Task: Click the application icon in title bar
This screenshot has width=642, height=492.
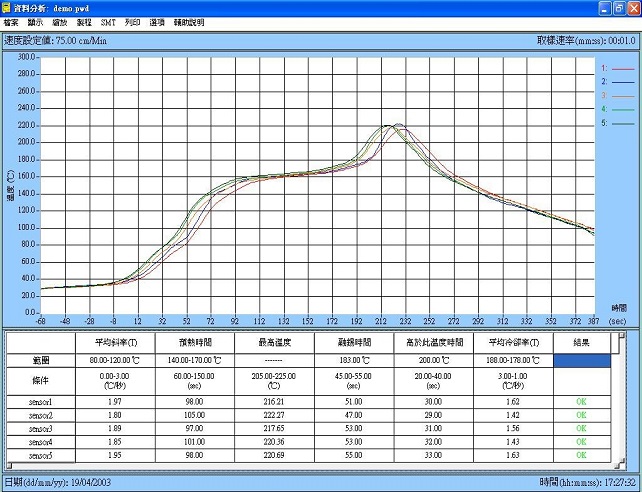Action: pos(6,8)
